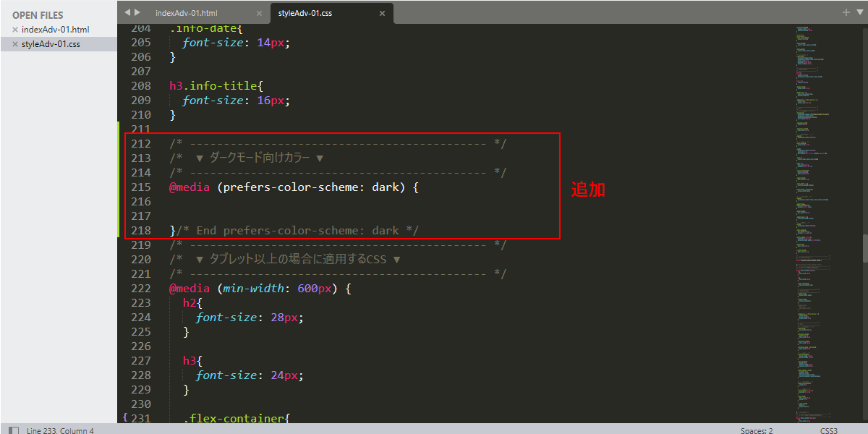Open styleAdv-01.css in the sidebar file list
This screenshot has width=868, height=434.
(x=51, y=44)
